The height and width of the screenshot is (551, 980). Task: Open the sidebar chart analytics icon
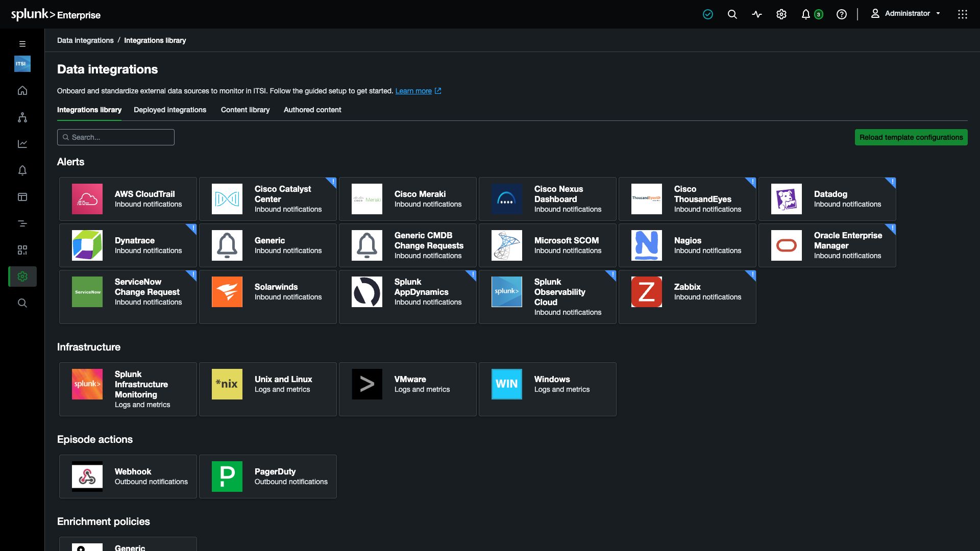click(x=22, y=144)
